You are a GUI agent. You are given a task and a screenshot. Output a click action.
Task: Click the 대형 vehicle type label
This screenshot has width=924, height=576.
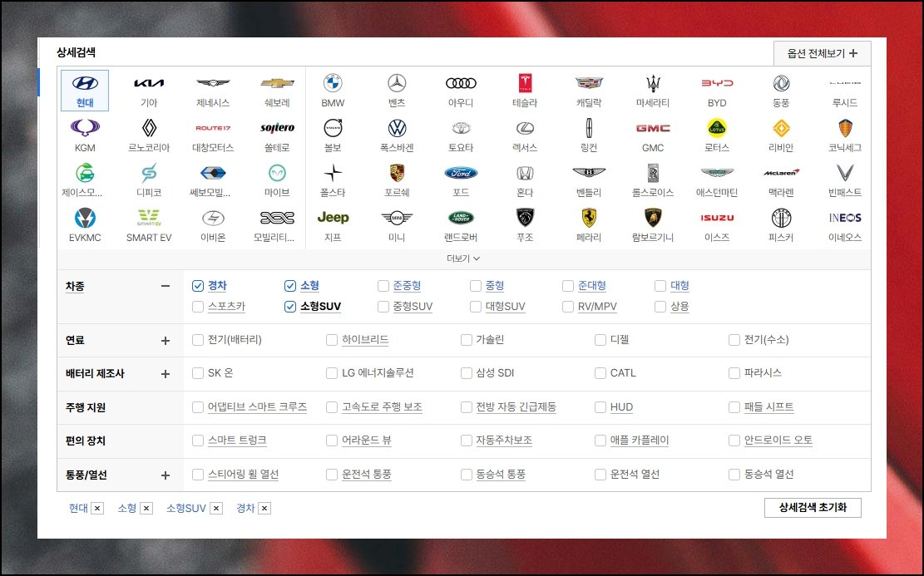(x=680, y=286)
